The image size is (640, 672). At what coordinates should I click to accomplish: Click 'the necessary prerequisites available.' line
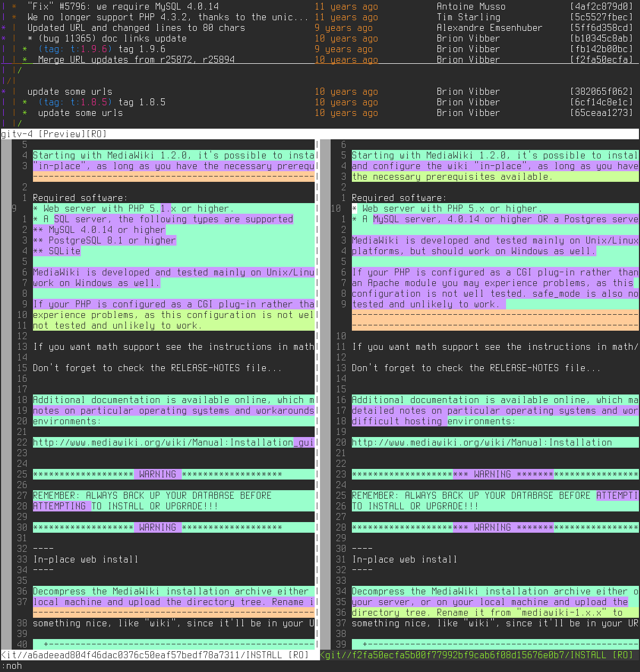tap(452, 177)
